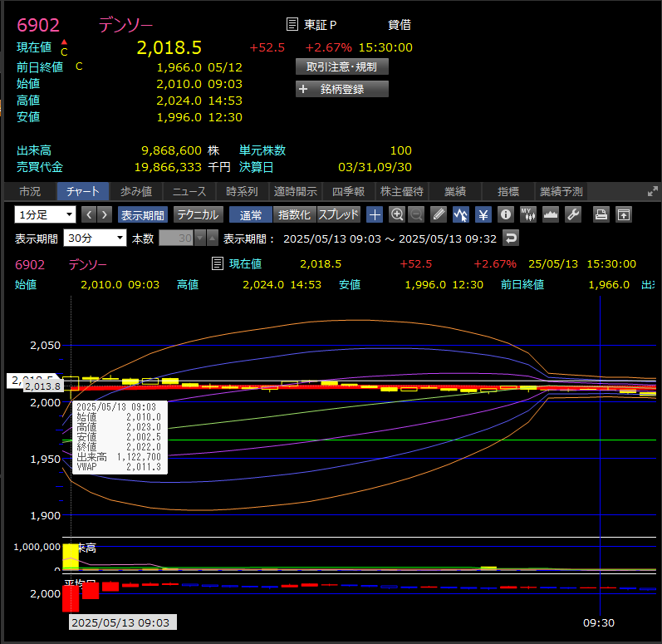
Task: Select the チャート tab
Action: [83, 191]
